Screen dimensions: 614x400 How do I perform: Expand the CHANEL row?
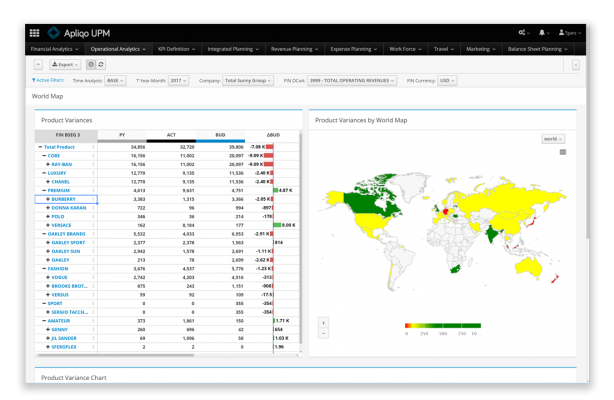[x=48, y=182]
